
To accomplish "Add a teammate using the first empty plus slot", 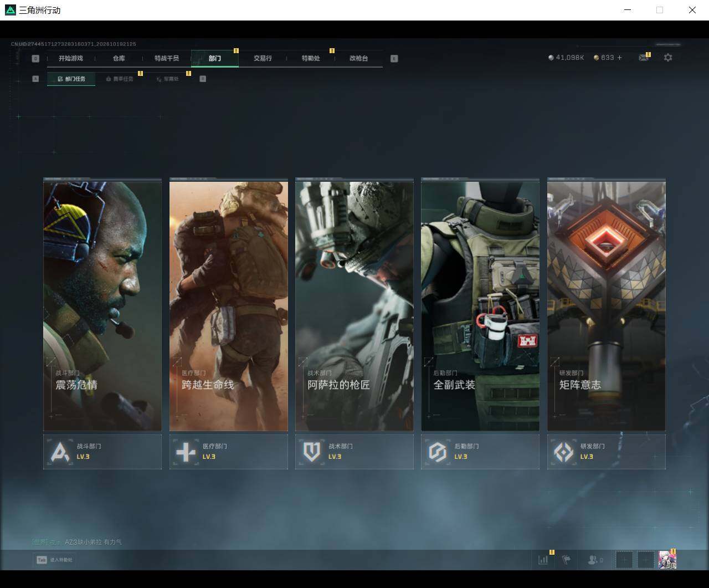I will point(624,560).
